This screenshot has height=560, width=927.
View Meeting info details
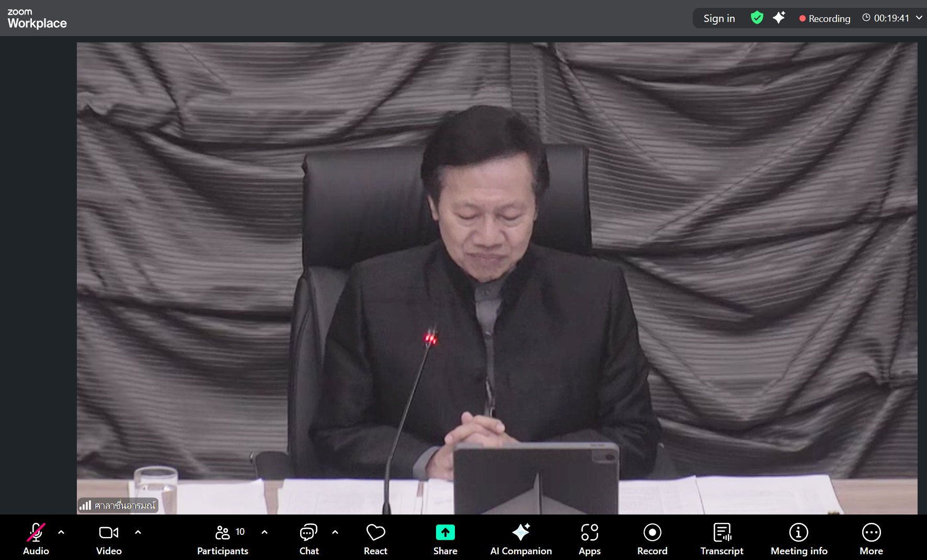(x=798, y=539)
